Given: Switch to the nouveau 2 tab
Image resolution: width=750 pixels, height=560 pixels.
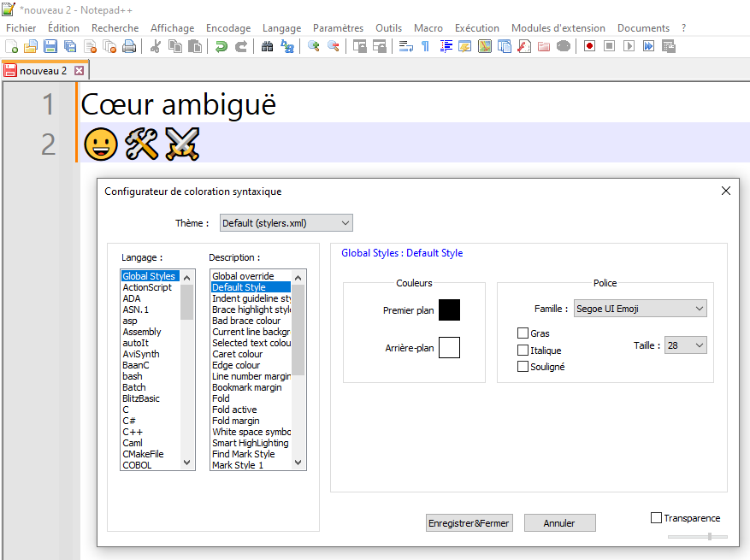Looking at the screenshot, I should coord(43,71).
